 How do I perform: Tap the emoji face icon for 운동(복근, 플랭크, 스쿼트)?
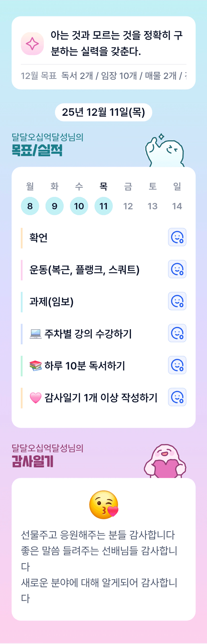tap(177, 269)
